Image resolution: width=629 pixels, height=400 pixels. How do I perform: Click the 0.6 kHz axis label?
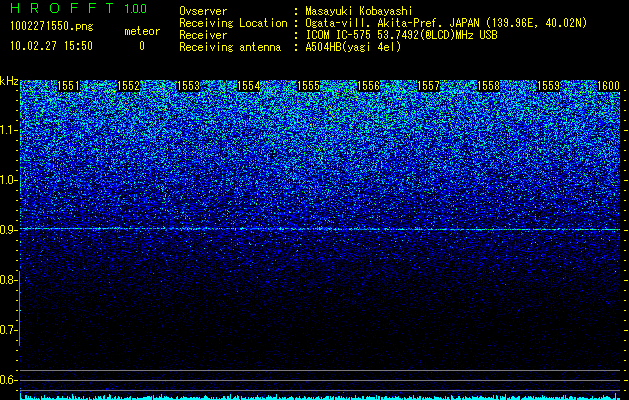pos(8,380)
